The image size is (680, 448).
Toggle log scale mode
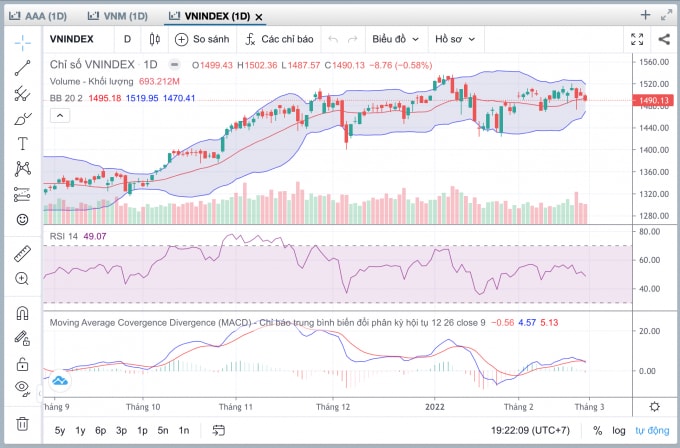tap(619, 431)
